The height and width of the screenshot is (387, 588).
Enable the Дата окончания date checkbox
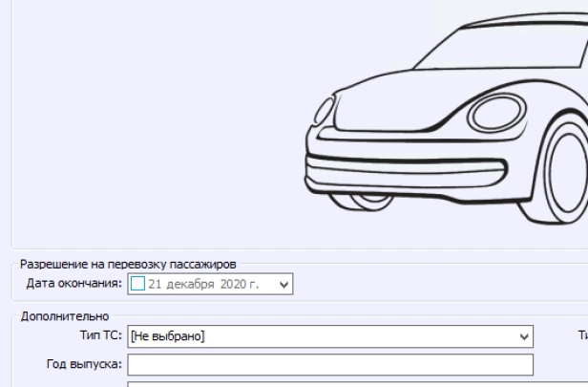136,284
